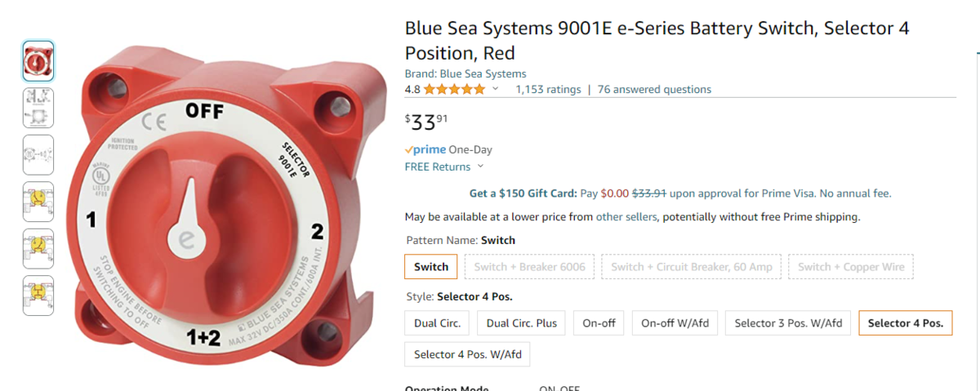980x391 pixels.
Task: Go to 76 answered questions
Action: click(x=654, y=90)
